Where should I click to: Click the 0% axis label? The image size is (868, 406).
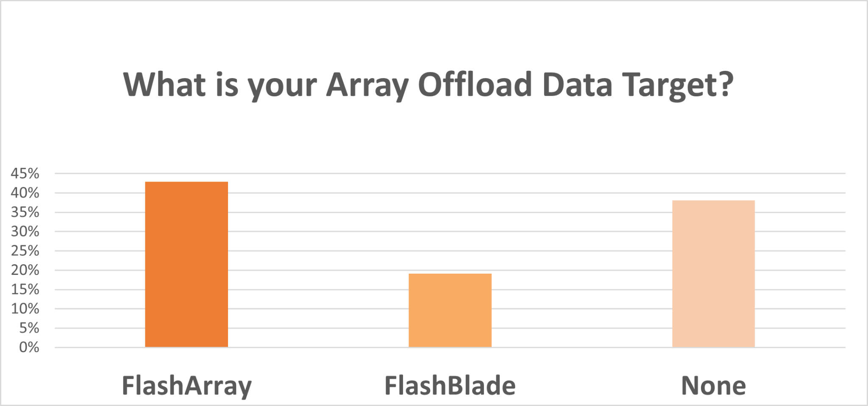(x=29, y=347)
